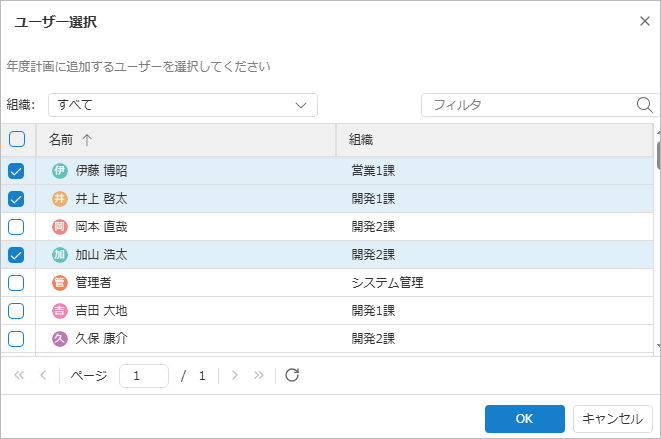Screen dimensions: 661x439
Task: Select the 加山 浩太 row name
Action: coord(101,255)
